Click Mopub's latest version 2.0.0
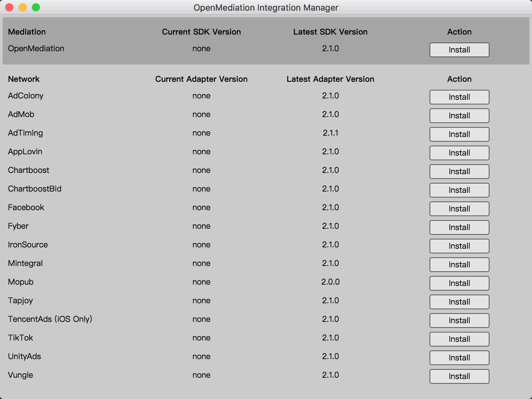The width and height of the screenshot is (532, 399). pos(331,282)
